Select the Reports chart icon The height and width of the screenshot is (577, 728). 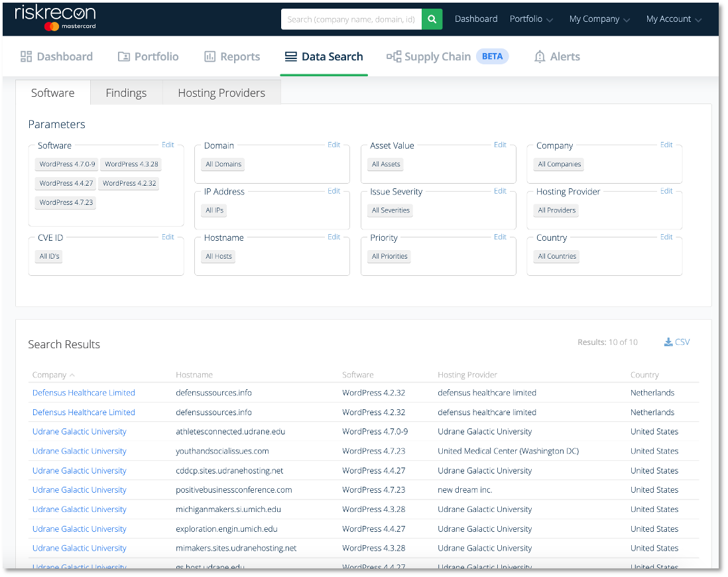(x=209, y=57)
